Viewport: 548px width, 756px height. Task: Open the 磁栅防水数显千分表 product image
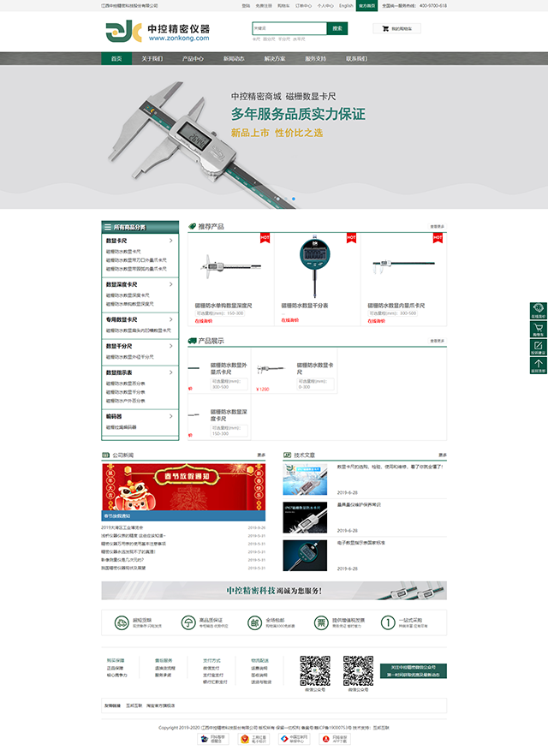[316, 265]
